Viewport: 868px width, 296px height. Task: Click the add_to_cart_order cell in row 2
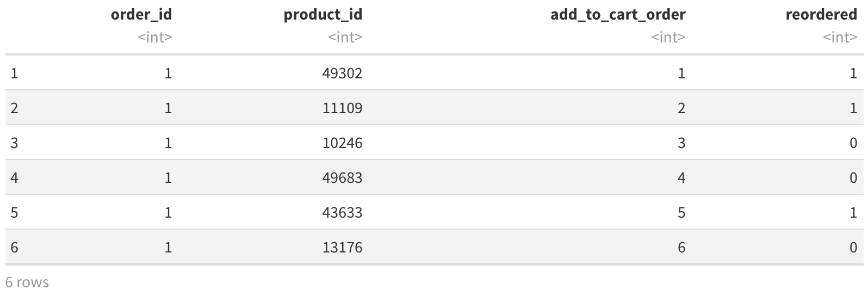681,108
